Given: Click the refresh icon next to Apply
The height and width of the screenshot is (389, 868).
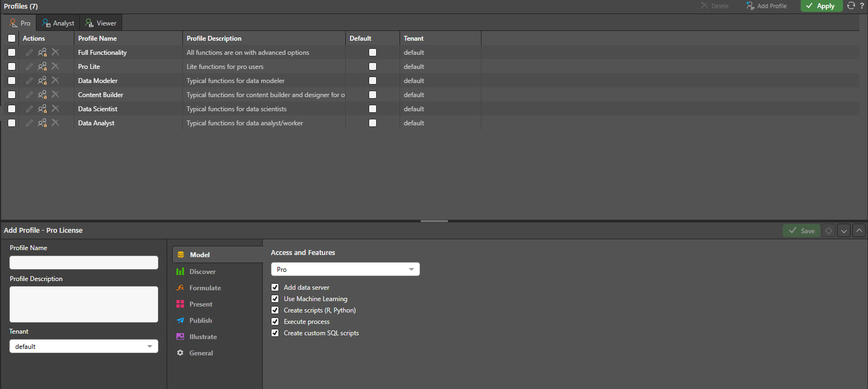Looking at the screenshot, I should (x=851, y=6).
